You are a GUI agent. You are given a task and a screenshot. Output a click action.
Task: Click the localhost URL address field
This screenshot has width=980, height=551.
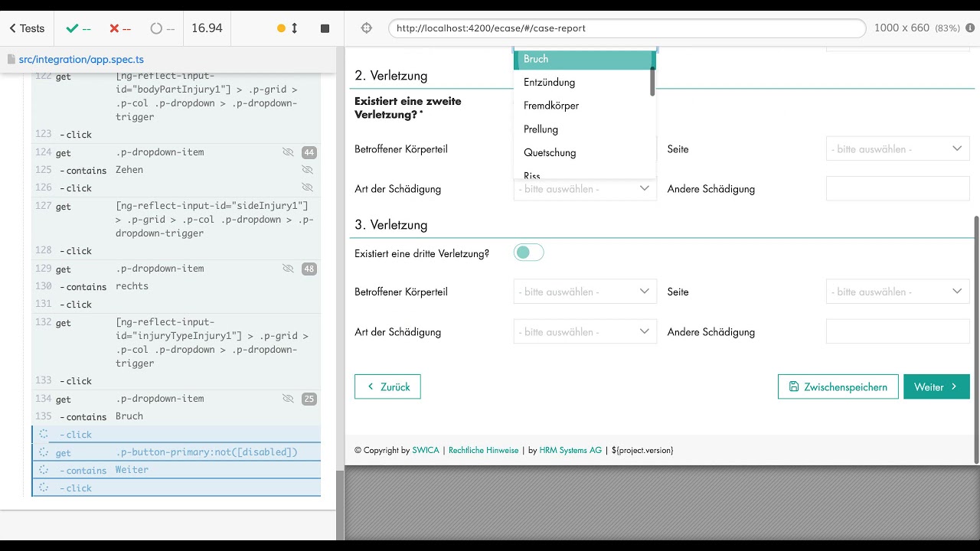(x=626, y=28)
